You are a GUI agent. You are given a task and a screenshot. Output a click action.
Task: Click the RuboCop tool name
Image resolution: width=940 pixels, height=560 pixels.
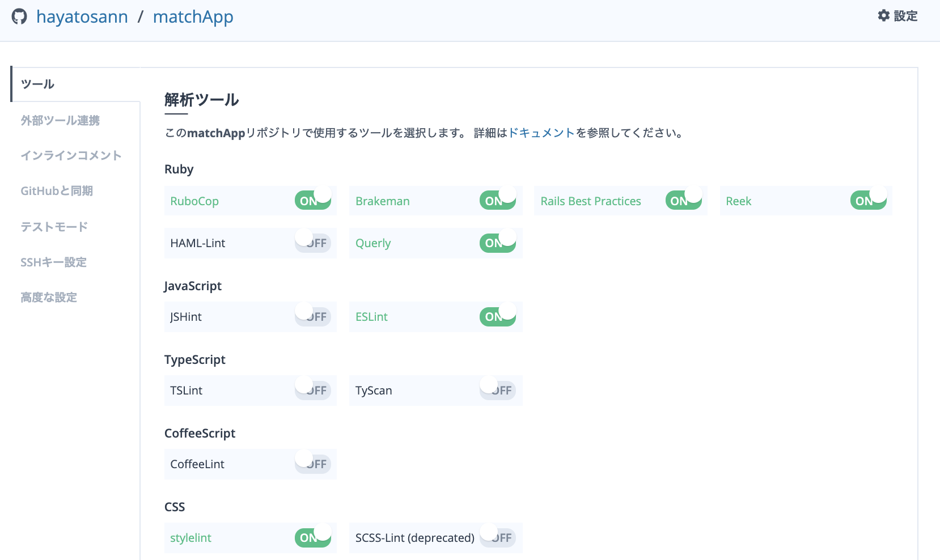coord(194,201)
